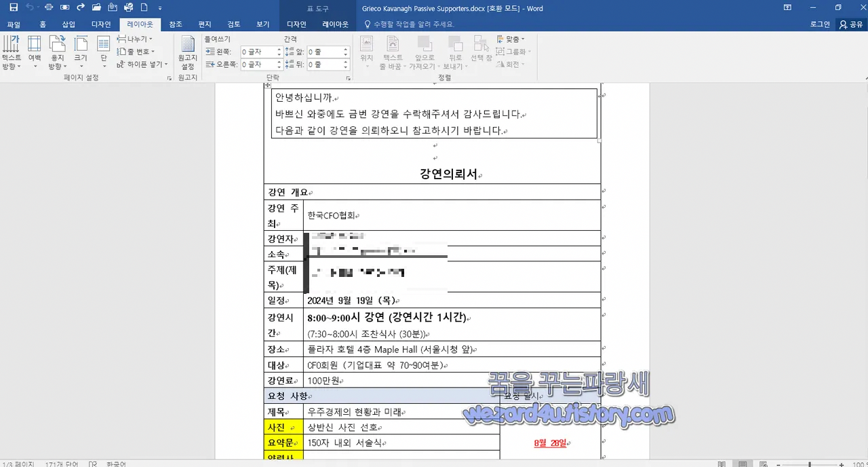This screenshot has width=868, height=467.
Task: Save the document with the floppy-disk icon
Action: tap(14, 7)
